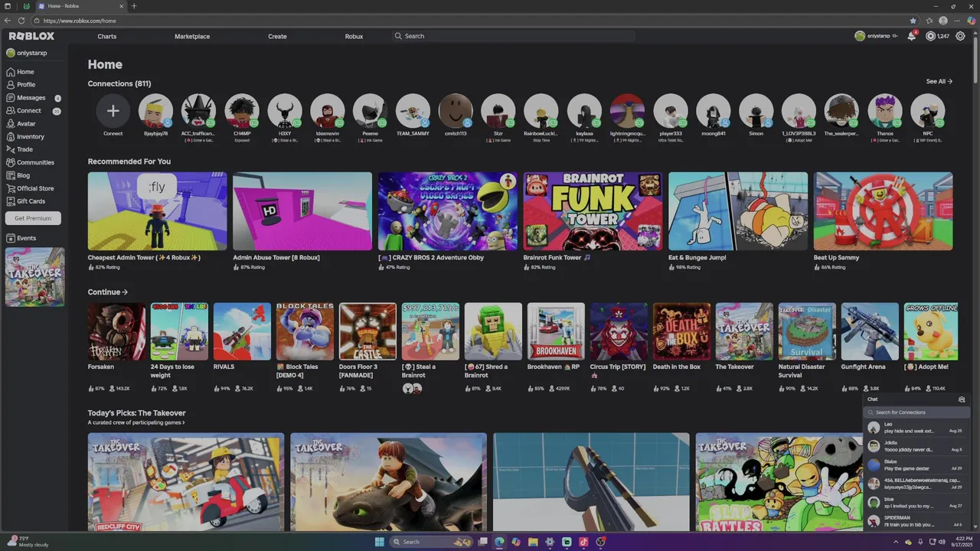
Task: Open File Explorer from the taskbar
Action: pyautogui.click(x=533, y=542)
